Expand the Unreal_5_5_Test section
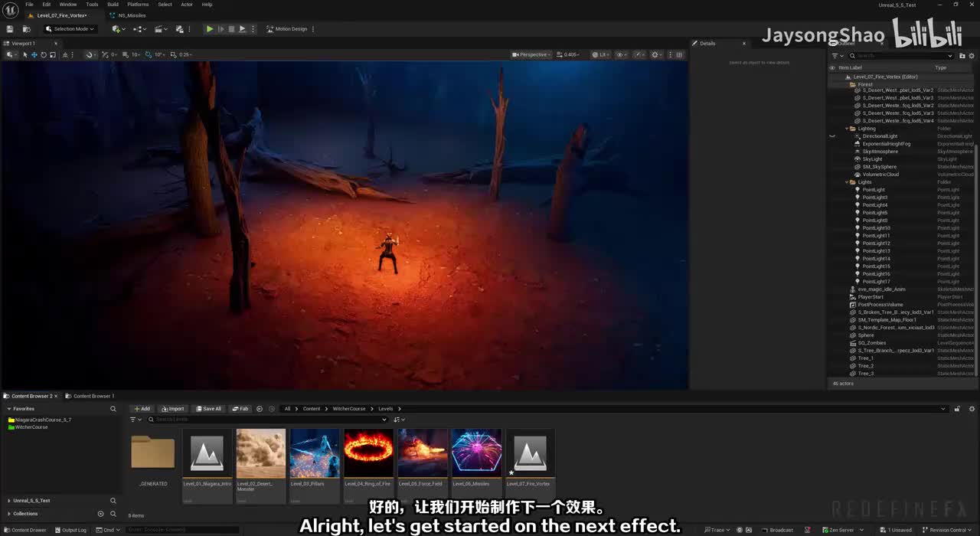 pos(9,501)
